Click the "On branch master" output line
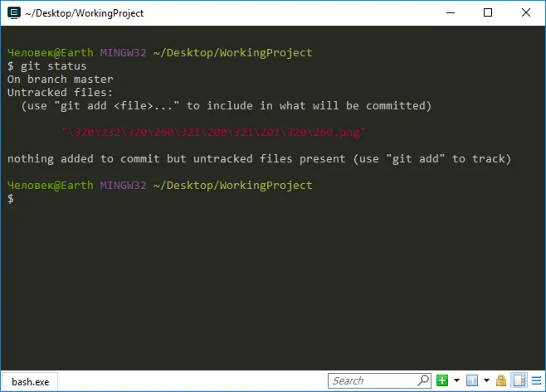This screenshot has height=392, width=546. (x=60, y=79)
